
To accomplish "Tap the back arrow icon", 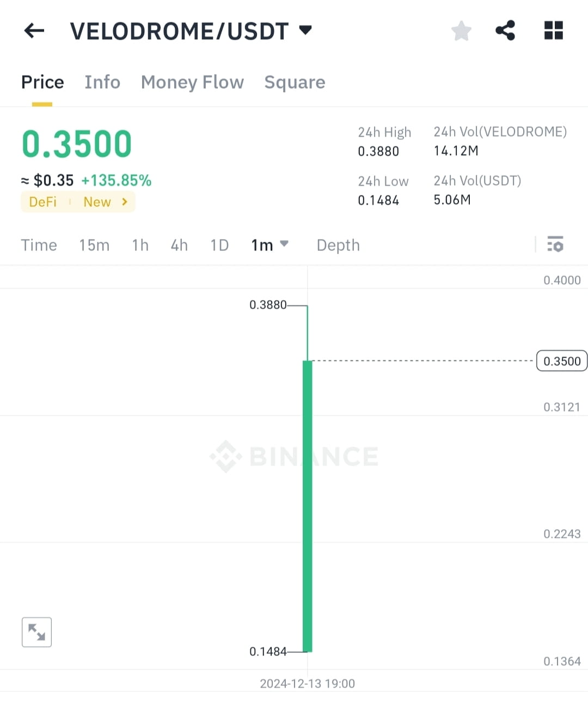I will pos(34,30).
